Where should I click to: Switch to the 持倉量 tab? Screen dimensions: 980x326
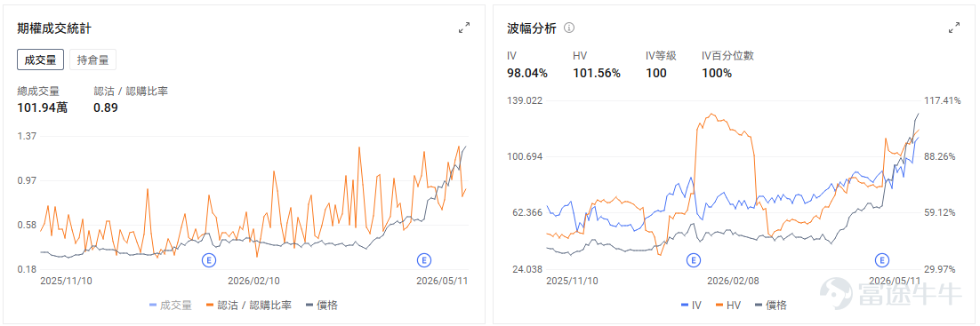92,60
